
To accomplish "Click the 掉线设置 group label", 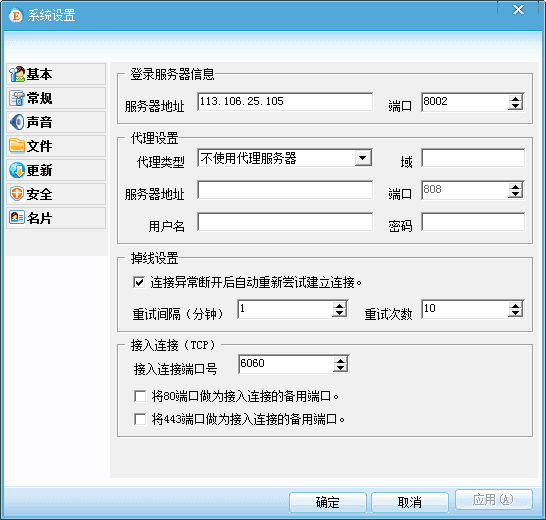I will click(154, 258).
